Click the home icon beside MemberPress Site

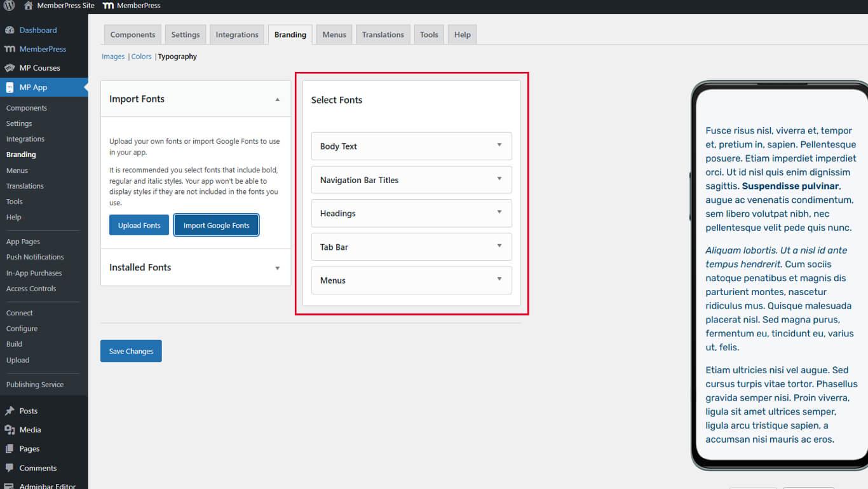(28, 6)
